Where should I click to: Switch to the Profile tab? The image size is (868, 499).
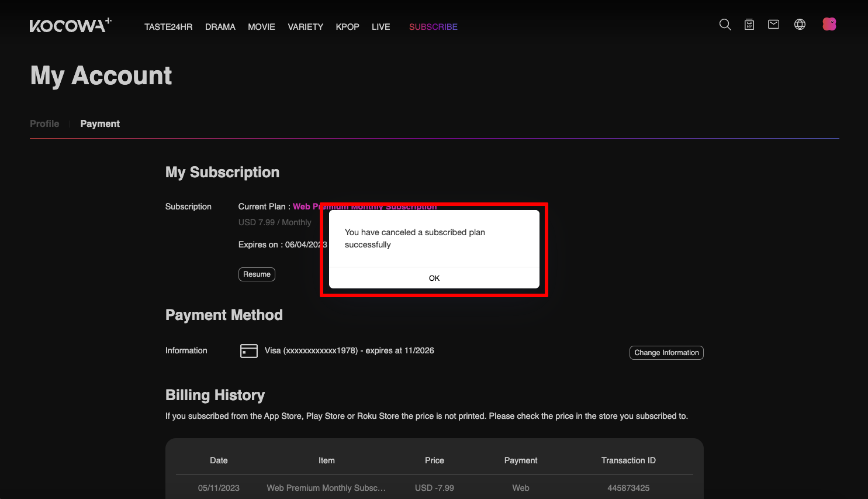pos(44,124)
